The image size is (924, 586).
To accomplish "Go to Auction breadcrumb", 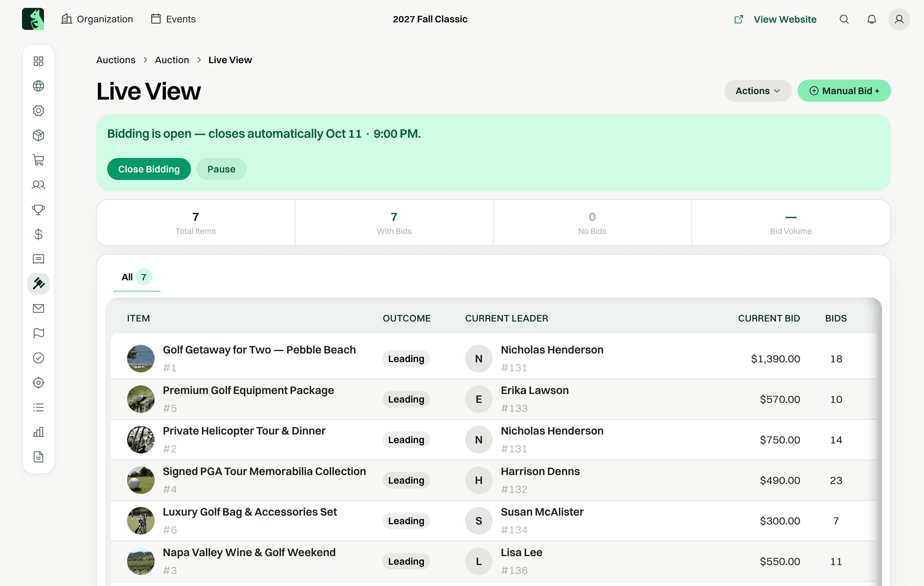I will pyautogui.click(x=172, y=60).
